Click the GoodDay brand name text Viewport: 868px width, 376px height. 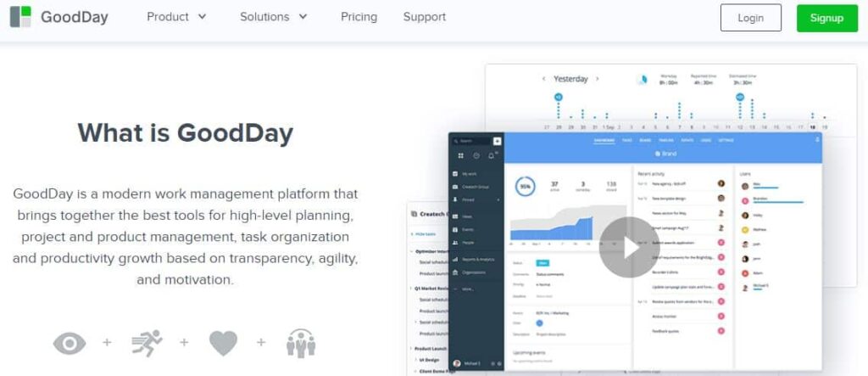(75, 17)
